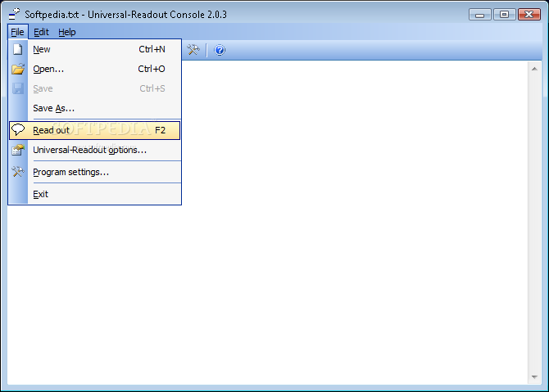This screenshot has width=549, height=392.
Task: Click the Program settings toolbar icon
Action: tap(193, 50)
